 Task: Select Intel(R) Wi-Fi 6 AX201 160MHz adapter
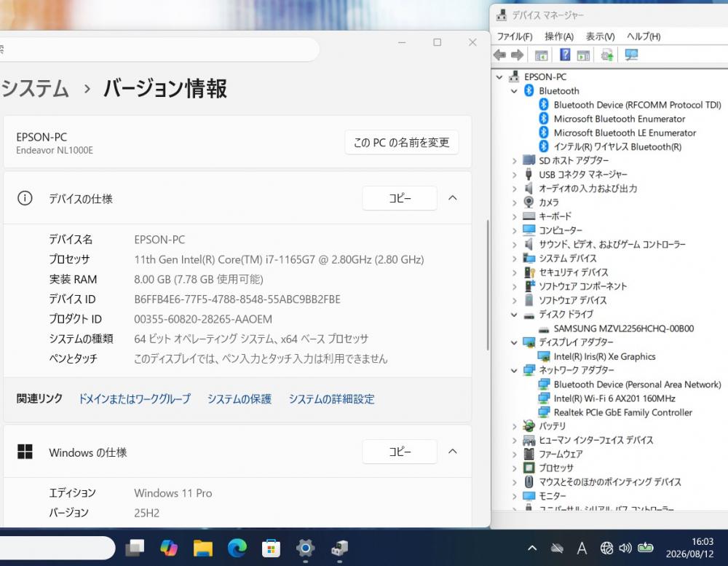[614, 398]
